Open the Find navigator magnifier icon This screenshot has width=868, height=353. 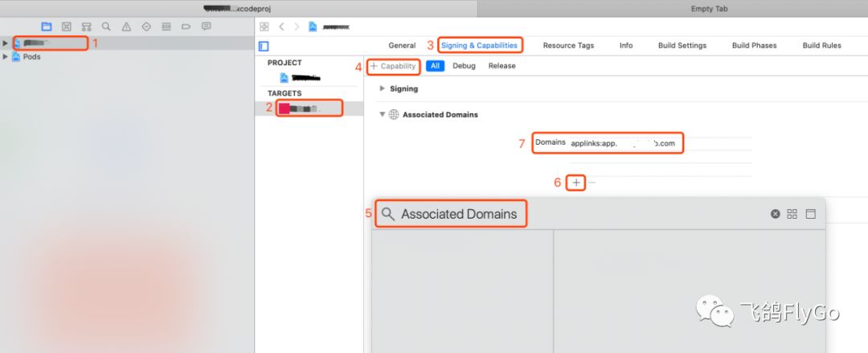click(106, 27)
